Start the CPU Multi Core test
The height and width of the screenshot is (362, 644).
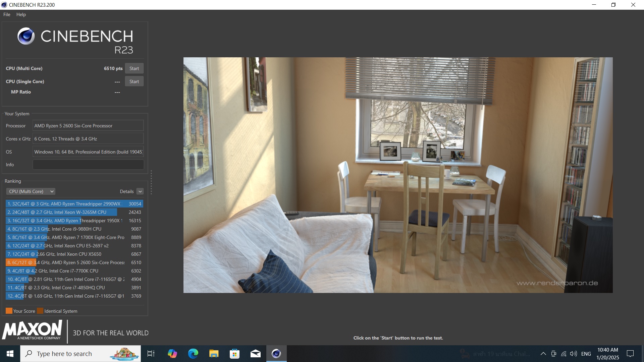pyautogui.click(x=134, y=68)
